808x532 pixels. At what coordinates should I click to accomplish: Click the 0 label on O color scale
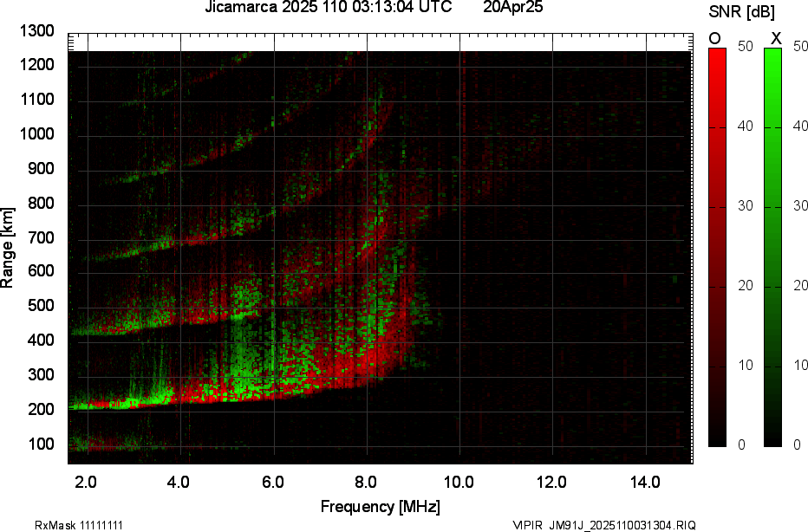click(x=741, y=445)
